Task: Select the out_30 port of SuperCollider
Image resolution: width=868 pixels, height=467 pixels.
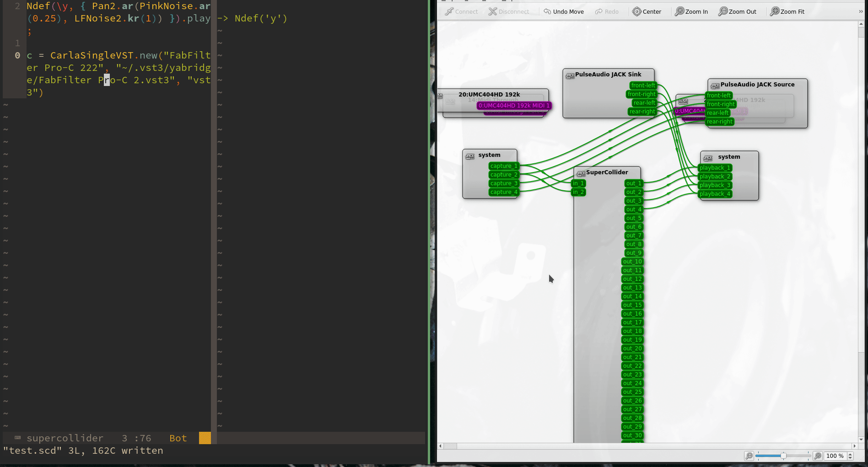Action: (x=632, y=435)
